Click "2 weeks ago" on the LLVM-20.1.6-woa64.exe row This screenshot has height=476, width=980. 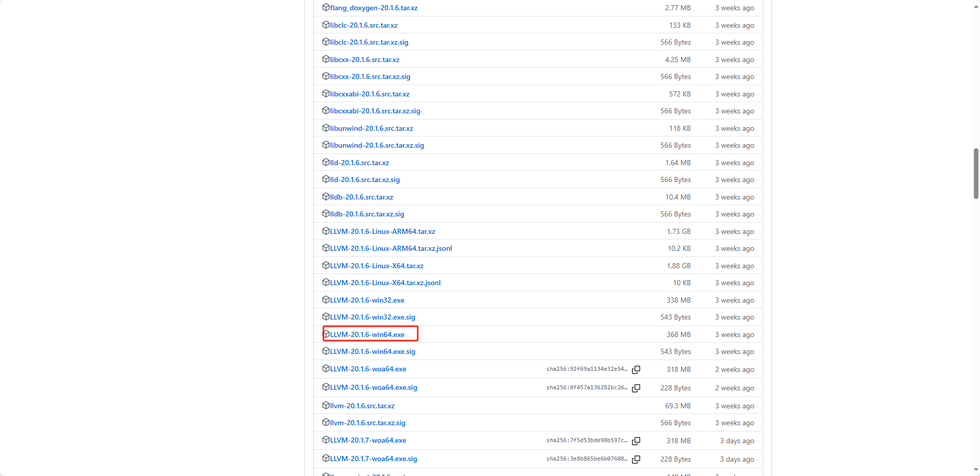click(734, 369)
